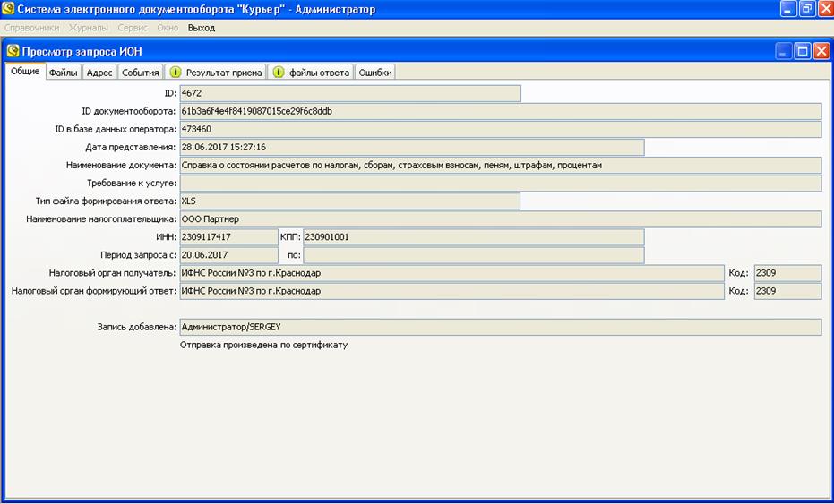
Task: Click the Наименование налогоплательщика field
Action: [500, 218]
